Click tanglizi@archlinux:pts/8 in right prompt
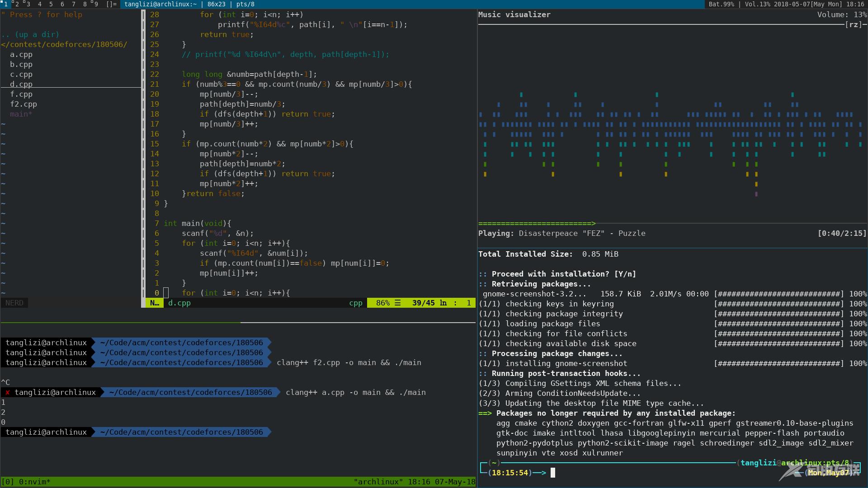 [794, 463]
